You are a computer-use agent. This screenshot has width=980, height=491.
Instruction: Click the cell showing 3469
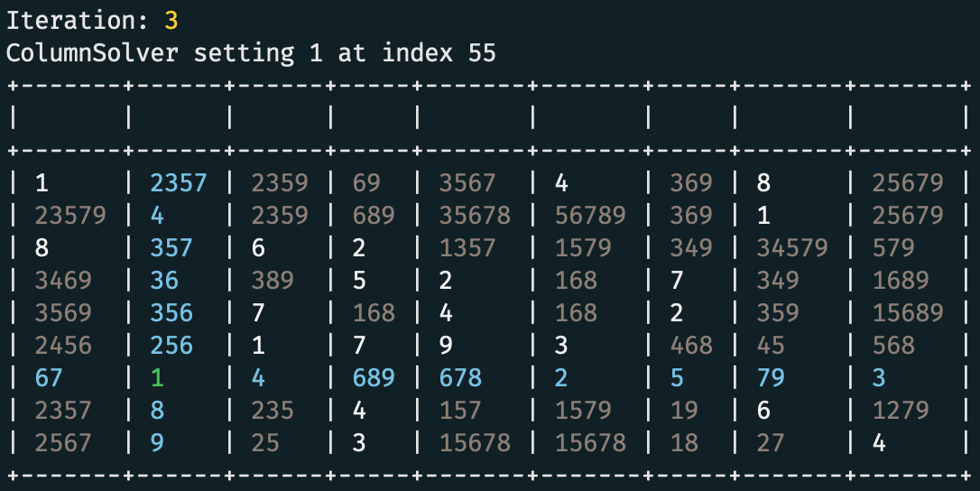(63, 280)
